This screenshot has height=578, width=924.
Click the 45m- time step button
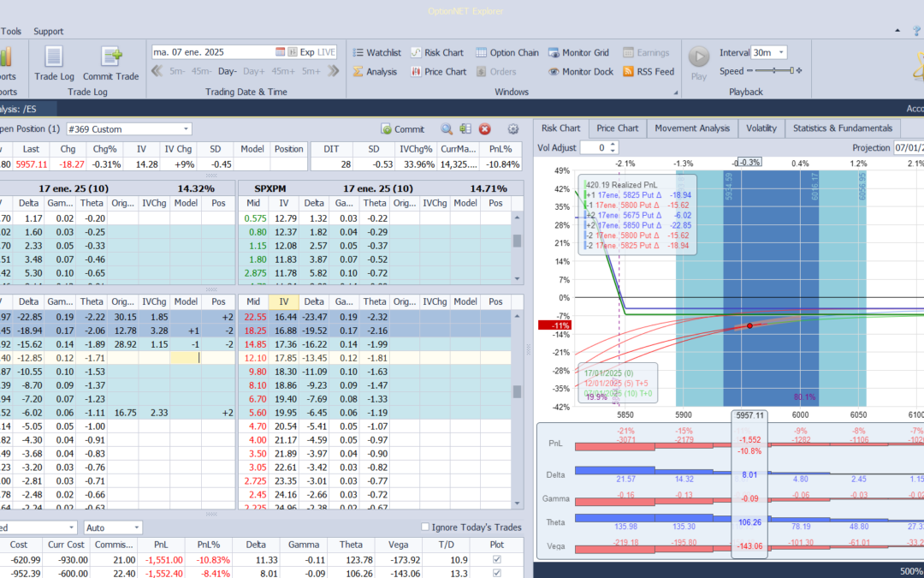202,71
